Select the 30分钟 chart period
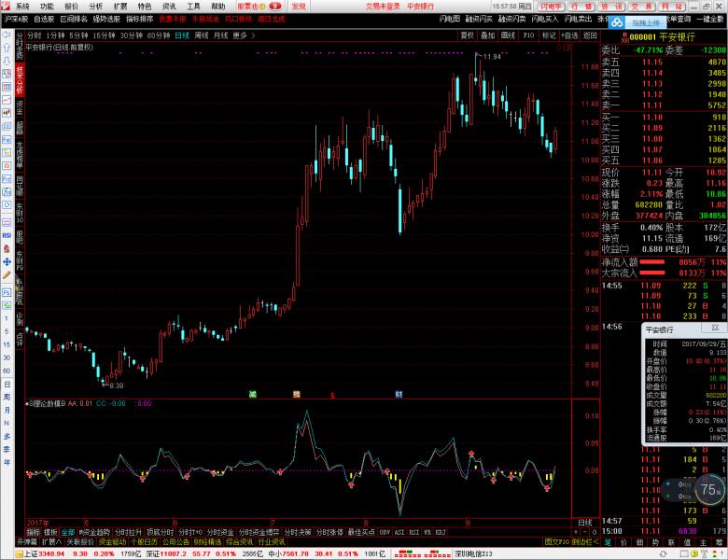 pos(132,35)
